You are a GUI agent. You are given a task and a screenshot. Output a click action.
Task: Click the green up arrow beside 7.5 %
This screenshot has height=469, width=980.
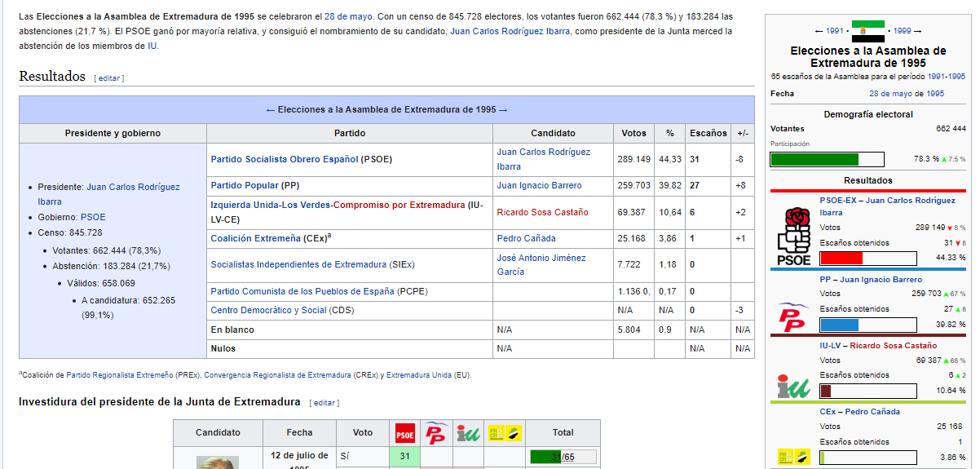(x=944, y=159)
